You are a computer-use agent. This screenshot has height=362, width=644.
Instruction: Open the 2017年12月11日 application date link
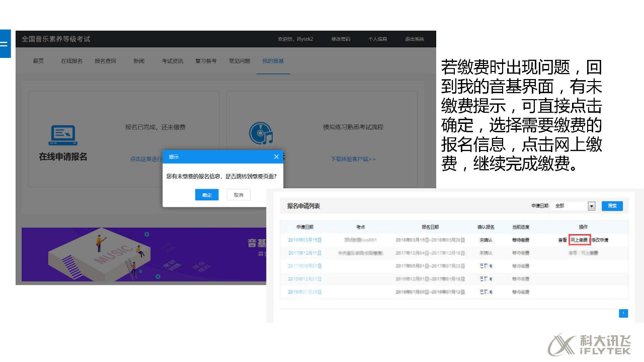(x=305, y=253)
